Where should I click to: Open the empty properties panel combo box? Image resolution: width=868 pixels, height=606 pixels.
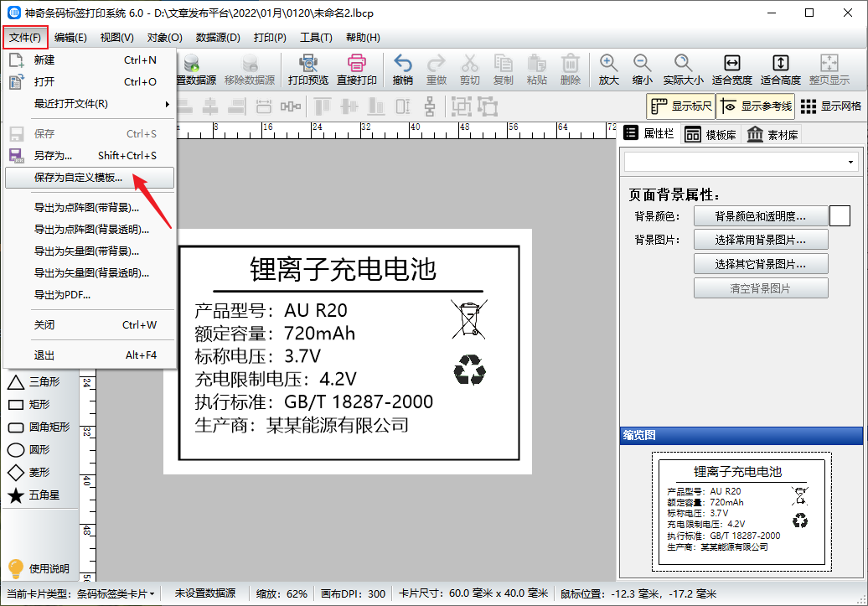741,162
